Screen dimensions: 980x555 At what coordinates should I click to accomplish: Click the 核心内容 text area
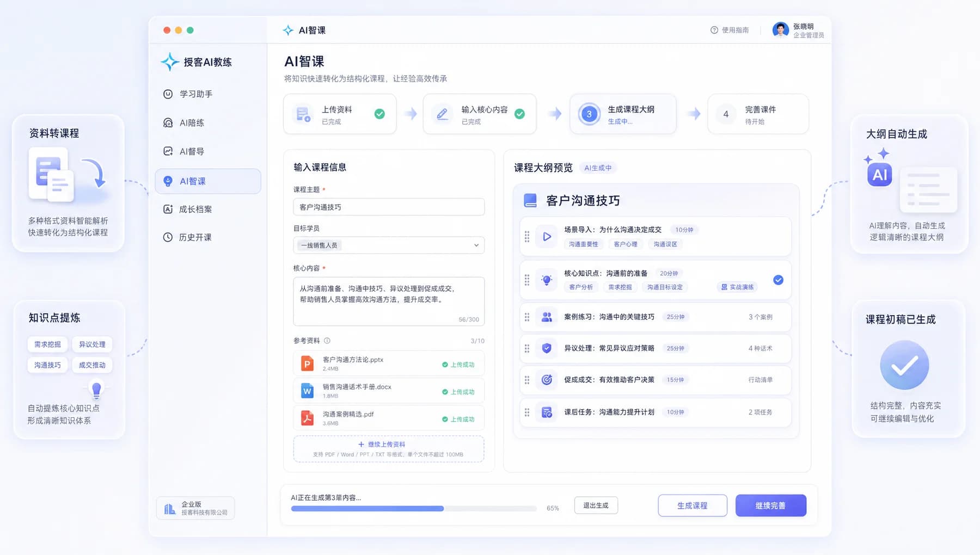coord(389,301)
